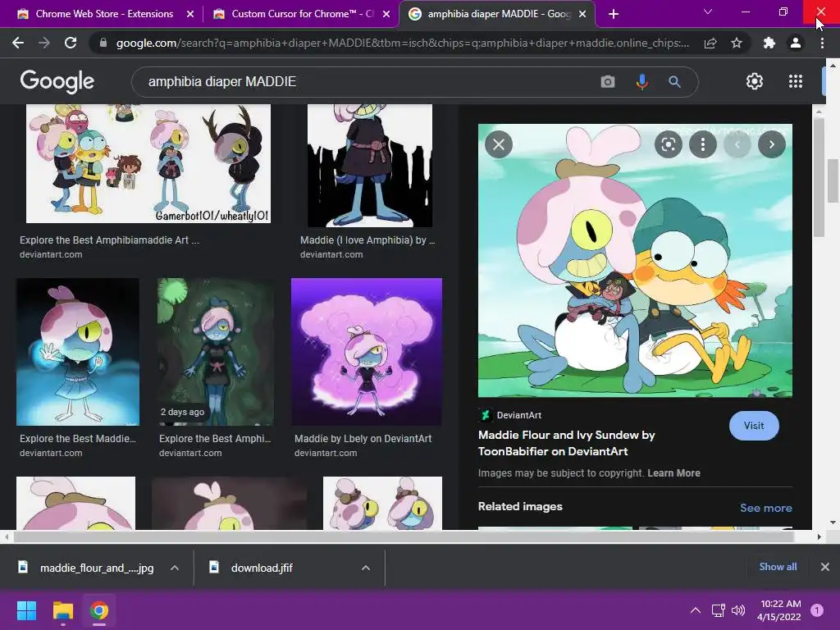Open the Chrome profile icon
840x630 pixels.
pos(796,43)
